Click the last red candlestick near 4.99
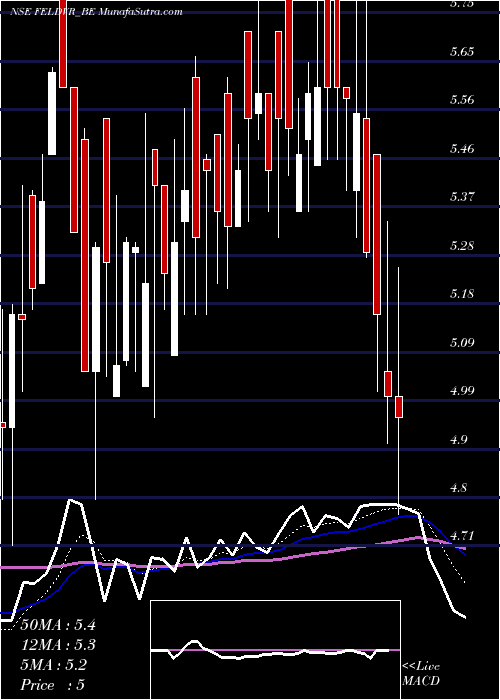This screenshot has height=700, width=500. point(399,407)
